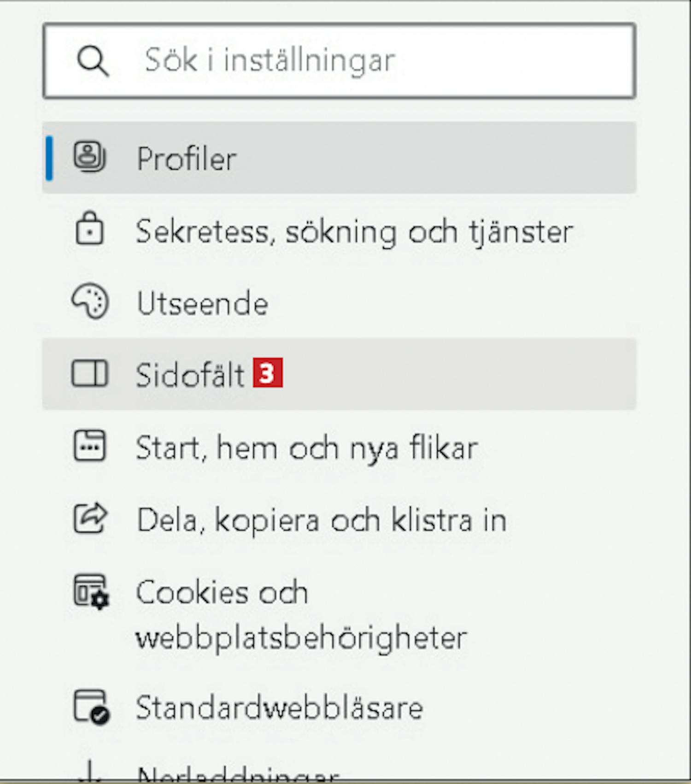Open the Utseende appearance settings
Viewport: 691px width, 784px height.
(203, 304)
